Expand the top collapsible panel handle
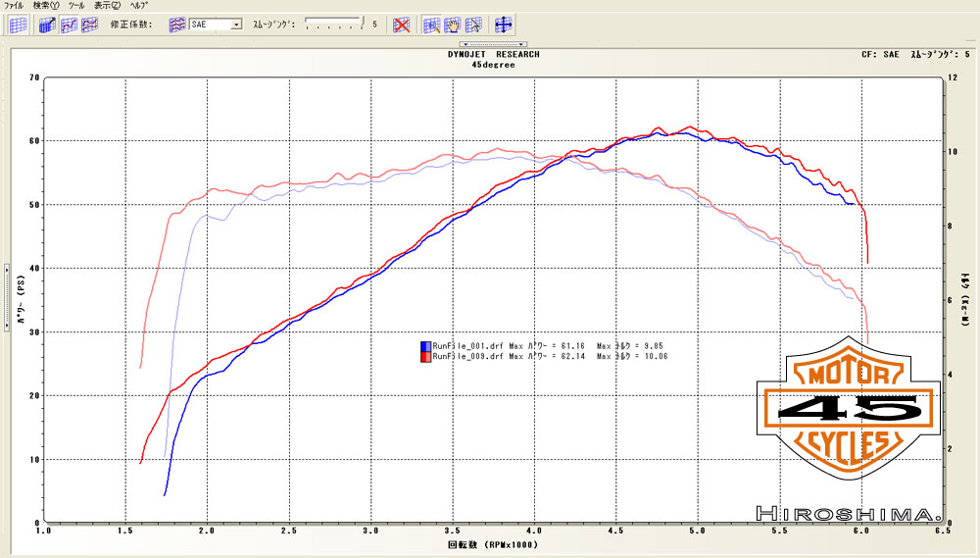Image resolution: width=980 pixels, height=558 pixels. point(493,44)
